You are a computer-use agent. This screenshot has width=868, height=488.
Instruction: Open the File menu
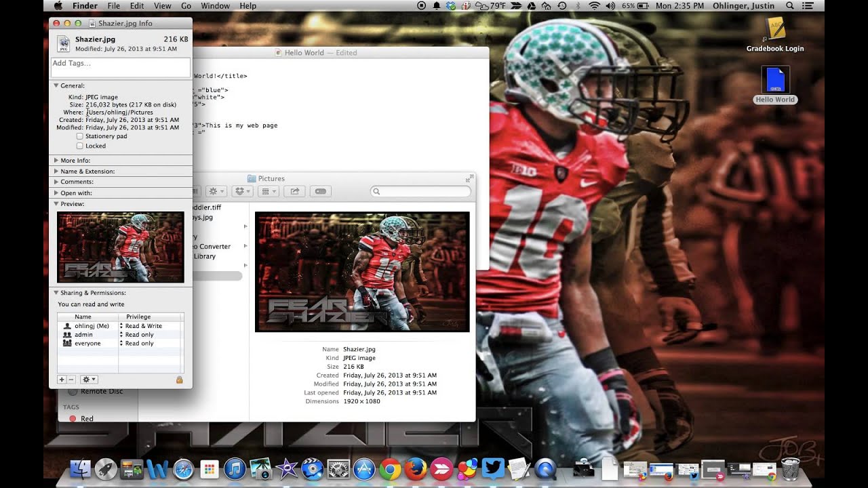click(113, 5)
